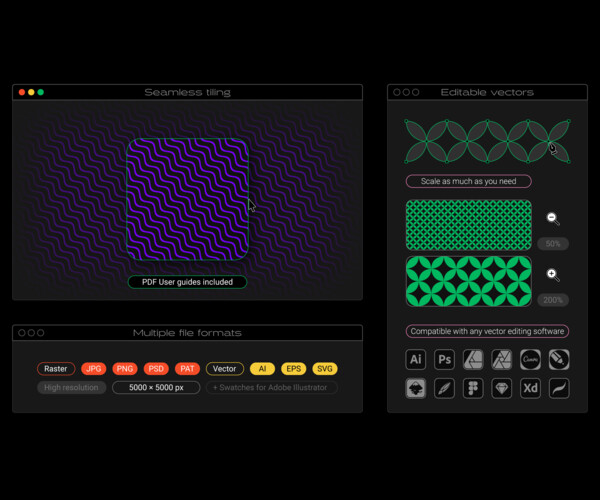Click the High resolution pill

(x=71, y=388)
